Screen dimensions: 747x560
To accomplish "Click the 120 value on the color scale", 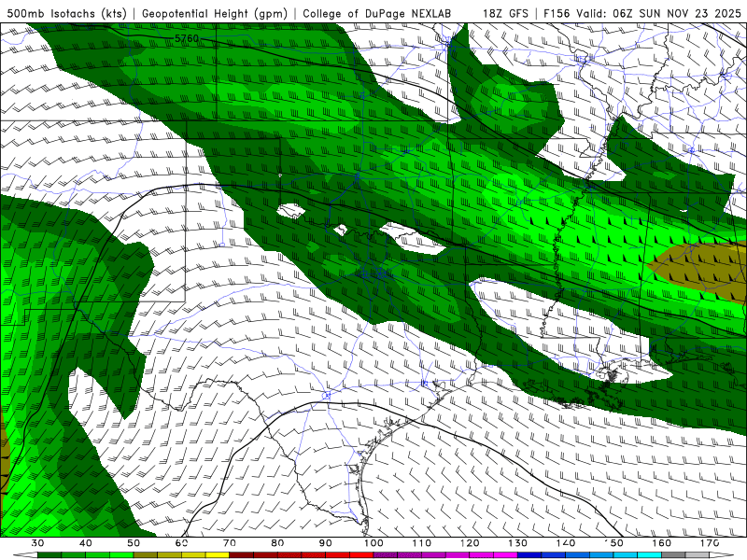I will pos(470,543).
